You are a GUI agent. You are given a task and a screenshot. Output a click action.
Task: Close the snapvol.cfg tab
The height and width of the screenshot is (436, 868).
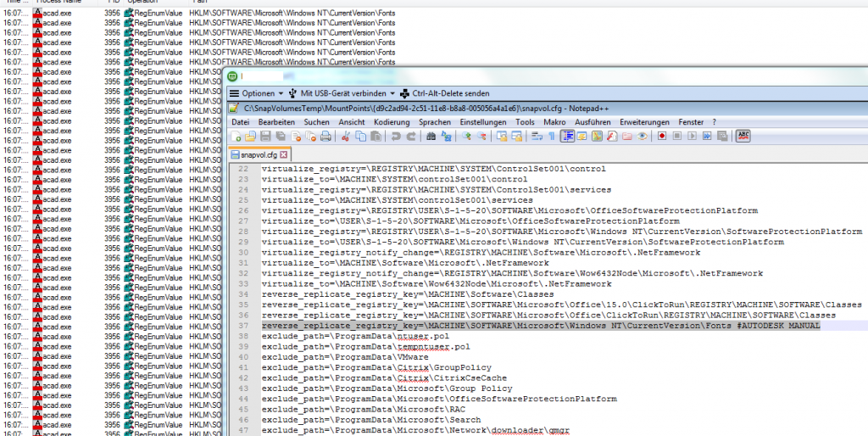coord(284,155)
